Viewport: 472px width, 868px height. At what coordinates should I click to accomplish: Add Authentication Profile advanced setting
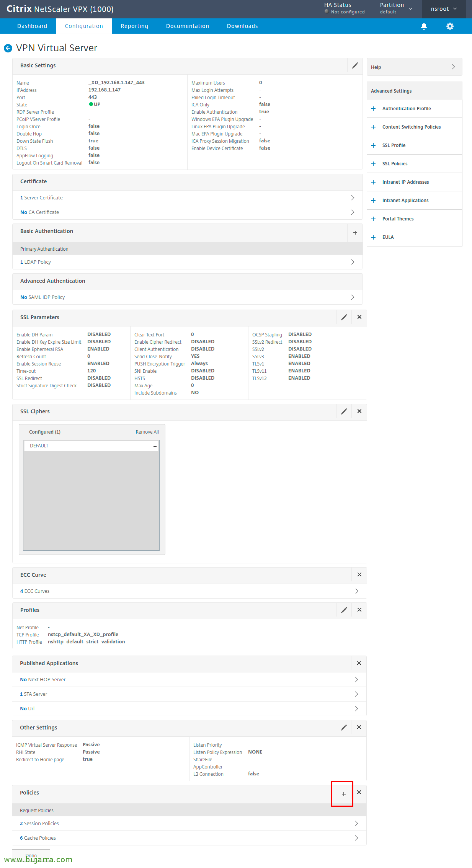pos(415,109)
